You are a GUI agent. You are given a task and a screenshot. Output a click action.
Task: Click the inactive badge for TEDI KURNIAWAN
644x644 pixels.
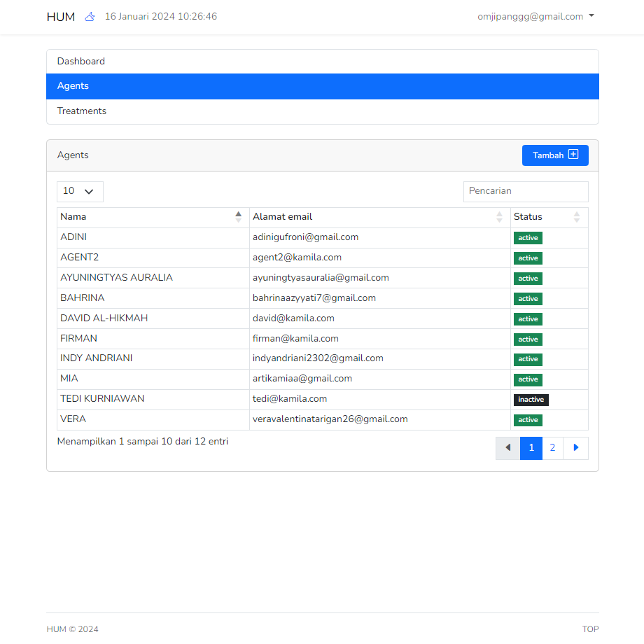531,400
